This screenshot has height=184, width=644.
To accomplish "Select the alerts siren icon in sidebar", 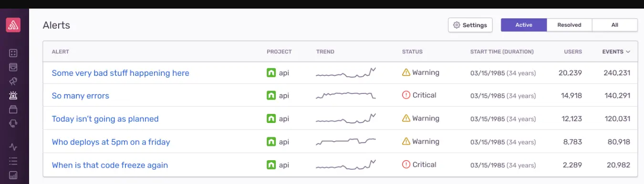I will point(13,95).
